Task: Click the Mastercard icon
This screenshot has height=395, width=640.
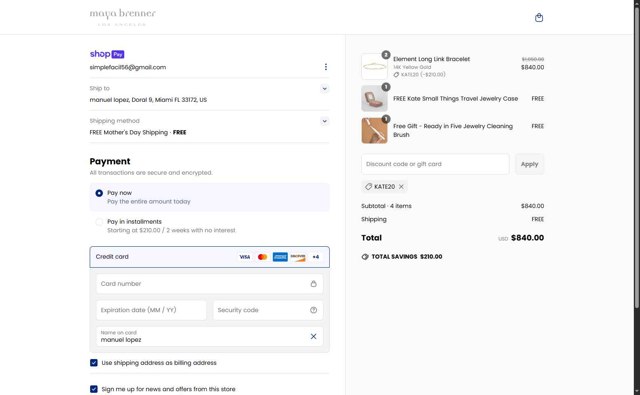Action: [262, 257]
